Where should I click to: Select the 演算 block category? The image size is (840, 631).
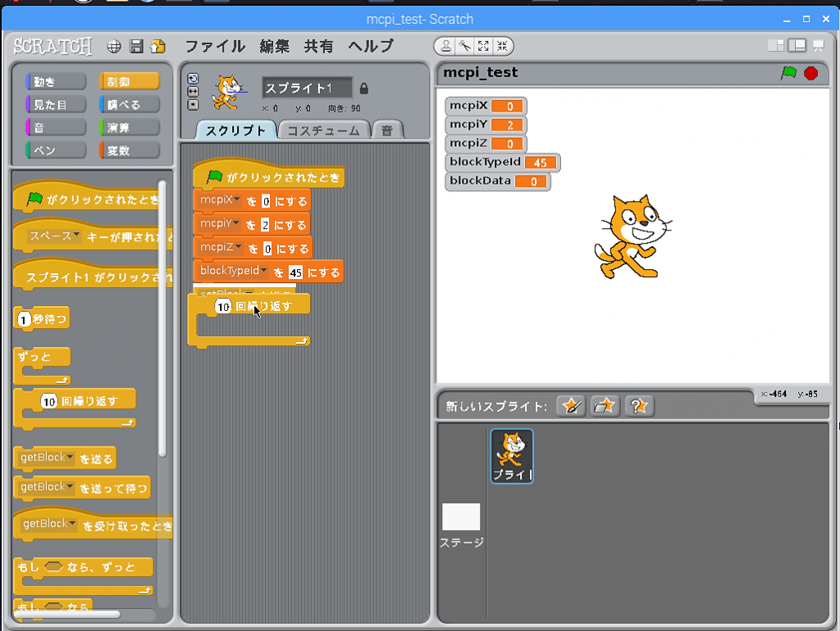[129, 127]
